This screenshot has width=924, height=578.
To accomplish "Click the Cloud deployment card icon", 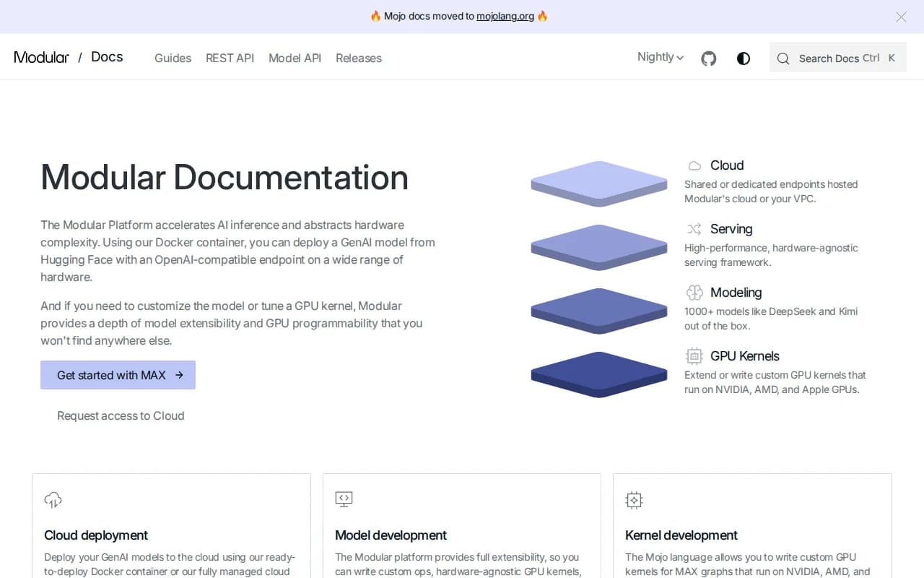I will pos(53,499).
